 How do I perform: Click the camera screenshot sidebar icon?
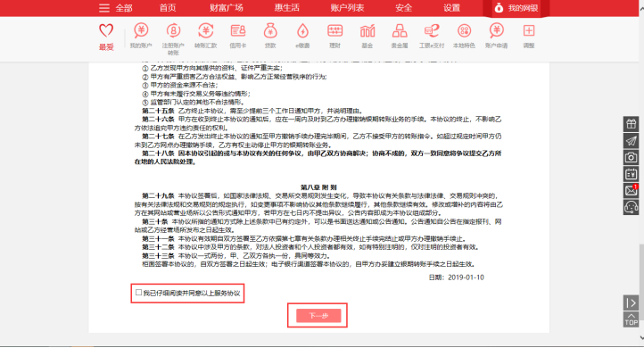pyautogui.click(x=631, y=157)
